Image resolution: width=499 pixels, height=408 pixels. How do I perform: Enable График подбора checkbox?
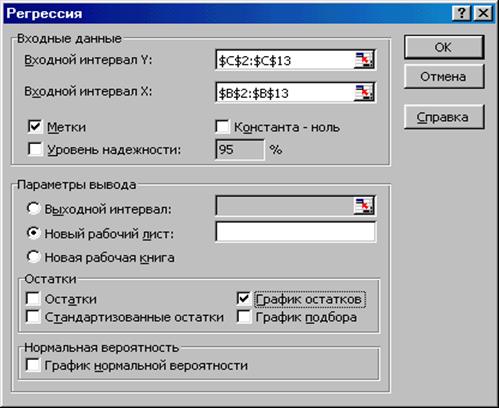244,317
